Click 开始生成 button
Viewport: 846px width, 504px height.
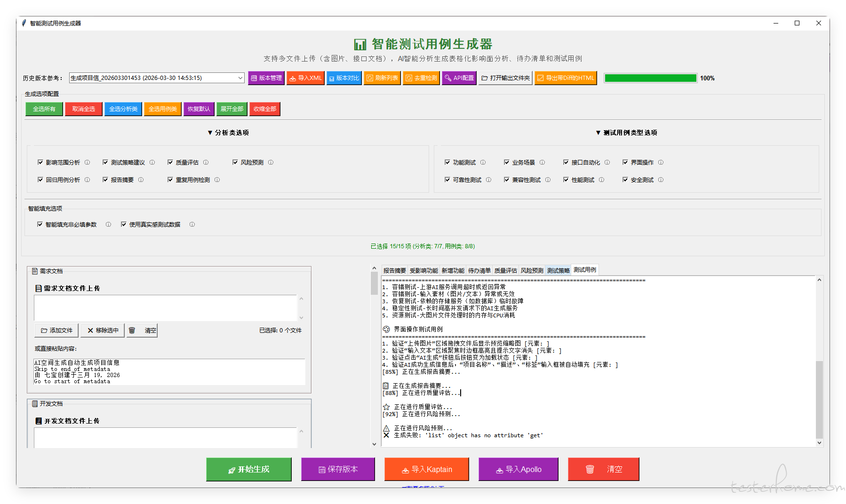249,469
